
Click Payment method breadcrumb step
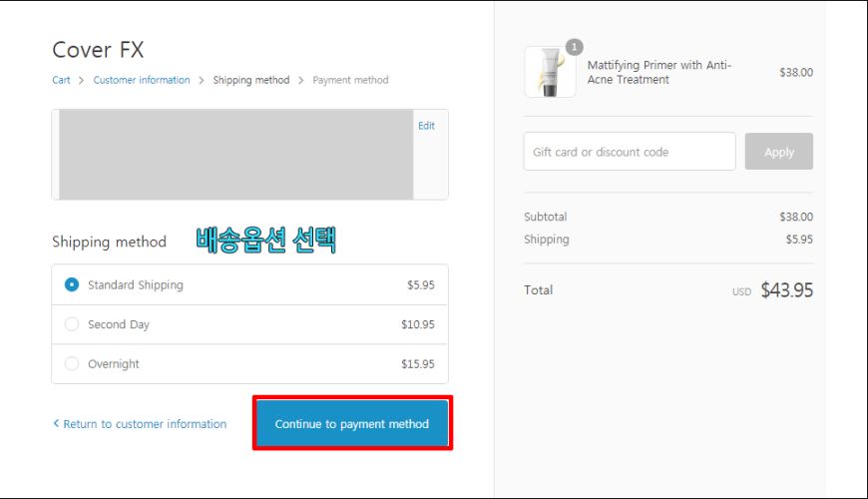pos(350,80)
